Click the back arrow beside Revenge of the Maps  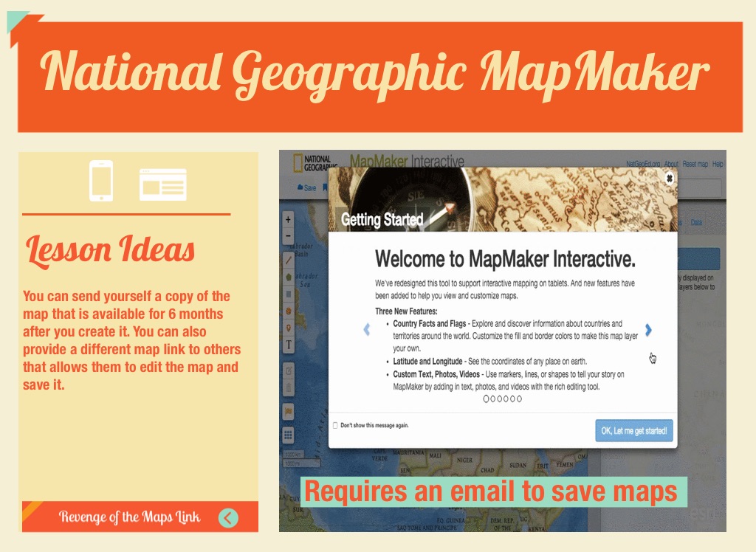tap(229, 518)
